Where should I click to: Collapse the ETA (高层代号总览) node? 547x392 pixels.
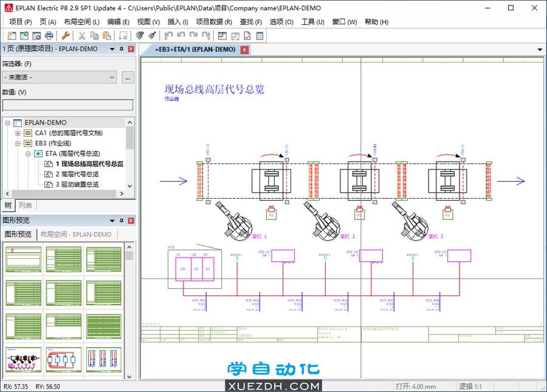coord(28,153)
